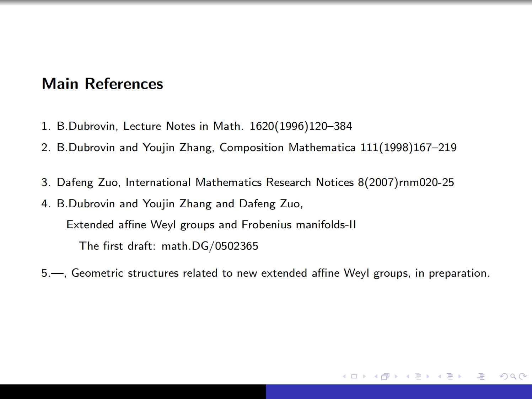Click the math.DG/0502365 reference text
The width and height of the screenshot is (532, 399).
coord(210,246)
